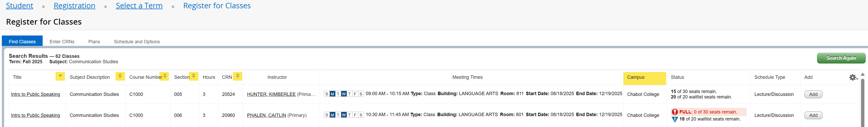Screen dimensions: 868x127
Task: Sort results by Course Number icon
Action: coord(164,76)
